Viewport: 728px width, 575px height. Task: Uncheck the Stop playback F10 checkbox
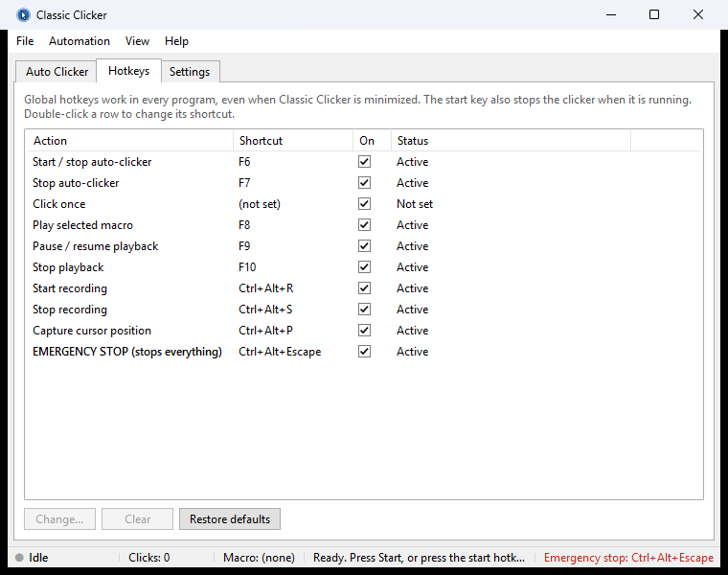[x=364, y=267]
